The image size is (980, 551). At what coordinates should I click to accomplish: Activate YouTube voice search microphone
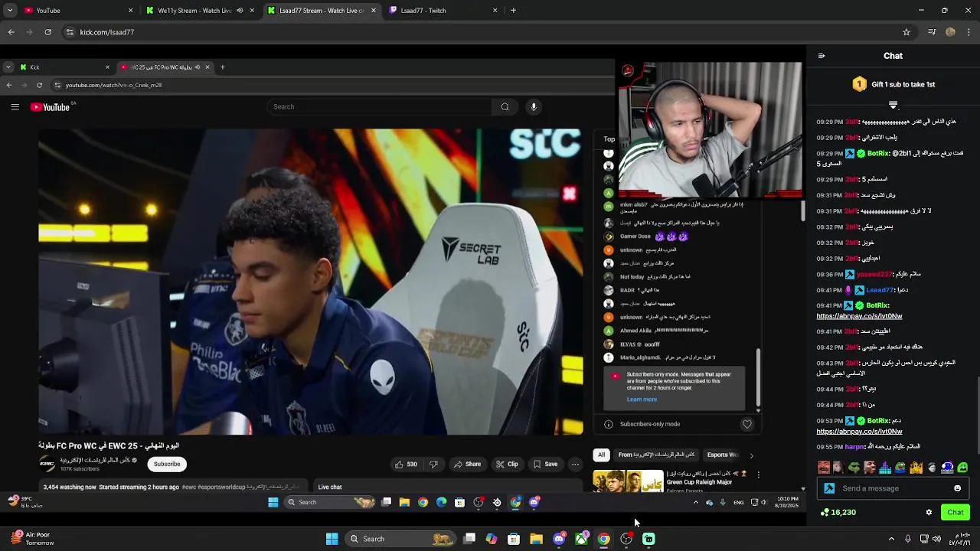click(x=534, y=107)
